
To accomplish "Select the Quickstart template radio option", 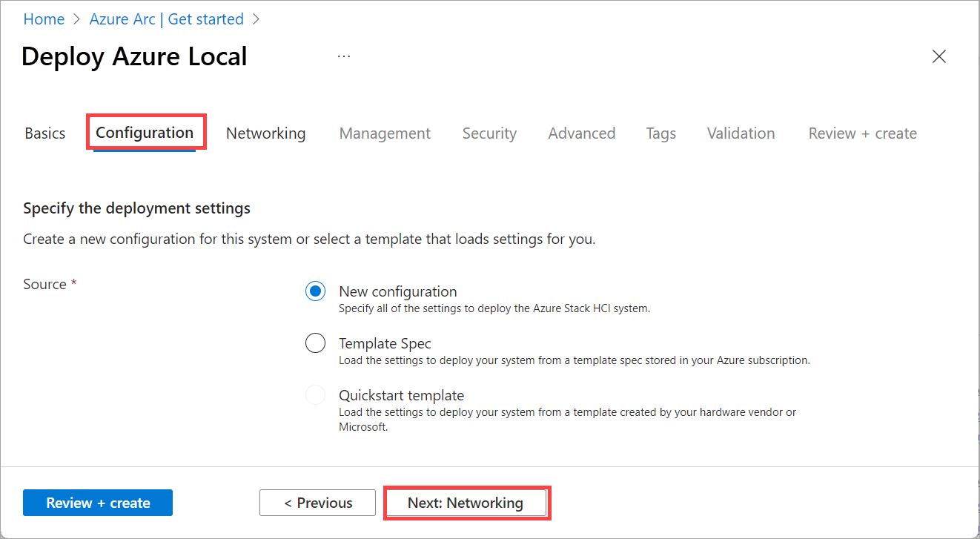I will click(316, 395).
